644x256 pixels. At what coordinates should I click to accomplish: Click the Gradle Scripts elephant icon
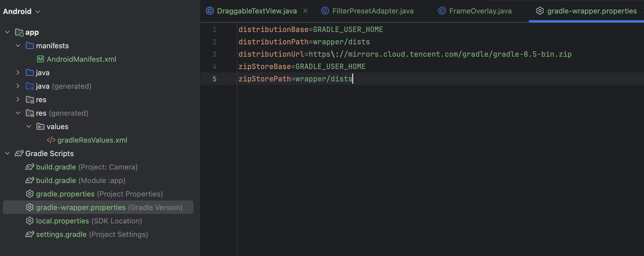point(19,154)
